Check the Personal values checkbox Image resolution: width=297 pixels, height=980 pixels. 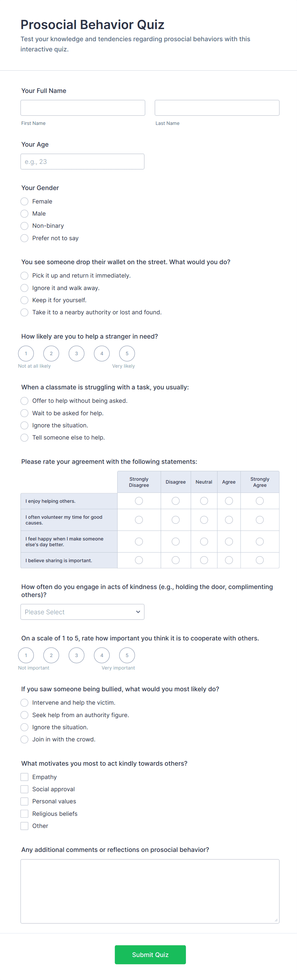[x=24, y=801]
